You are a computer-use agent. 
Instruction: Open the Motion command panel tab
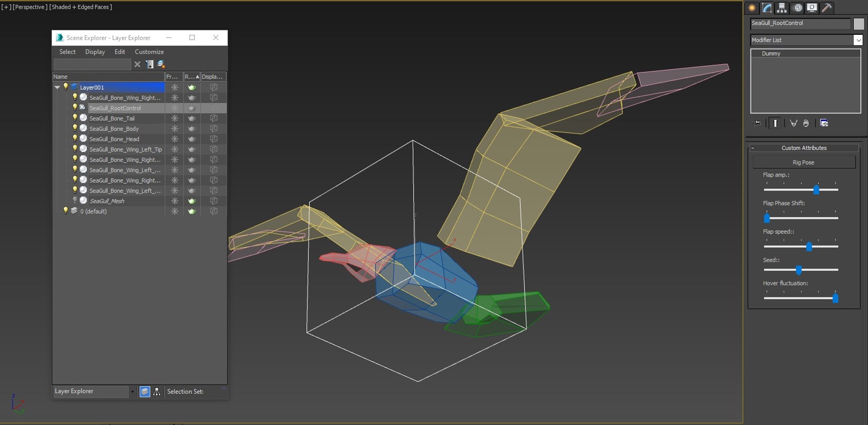click(x=797, y=8)
